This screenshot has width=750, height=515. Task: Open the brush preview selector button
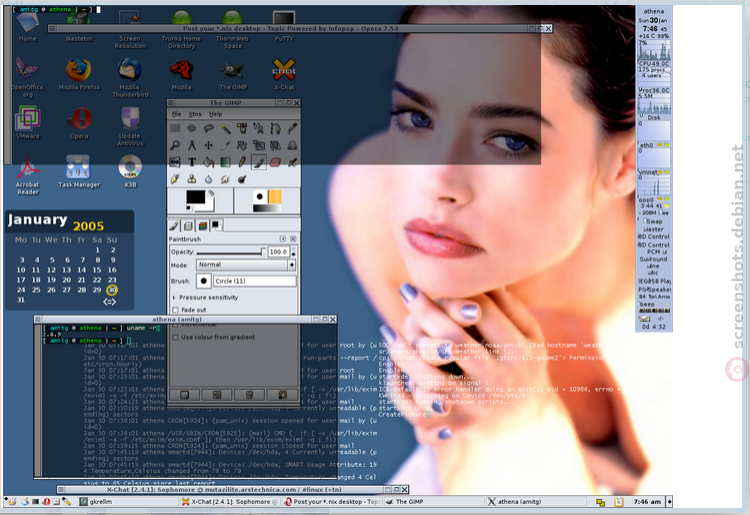pyautogui.click(x=204, y=281)
